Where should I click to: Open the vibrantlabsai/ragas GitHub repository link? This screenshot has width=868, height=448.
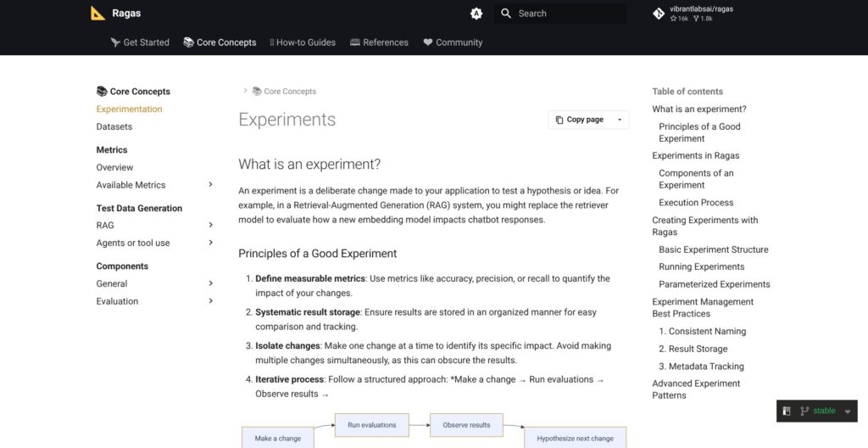(x=693, y=14)
